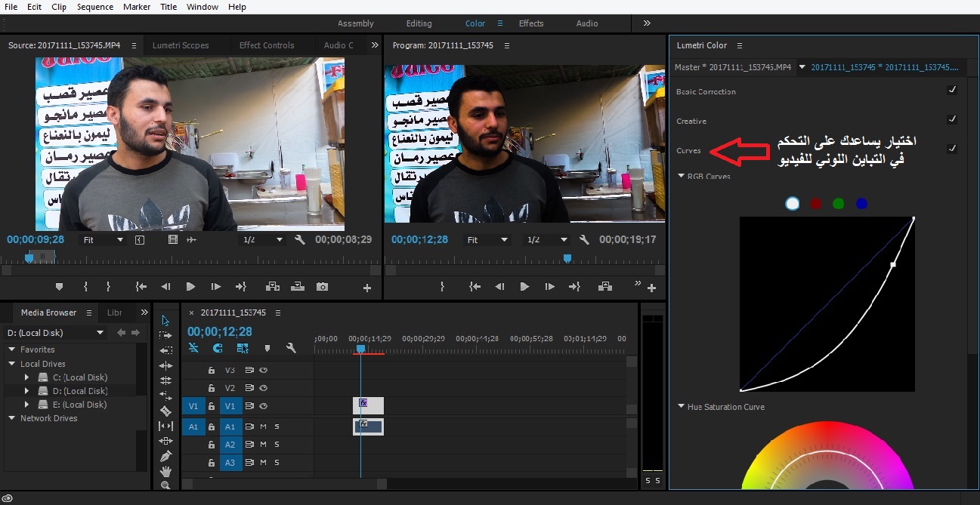Screen dimensions: 980x505
Task: Step forward one frame in Program monitor
Action: 549,287
